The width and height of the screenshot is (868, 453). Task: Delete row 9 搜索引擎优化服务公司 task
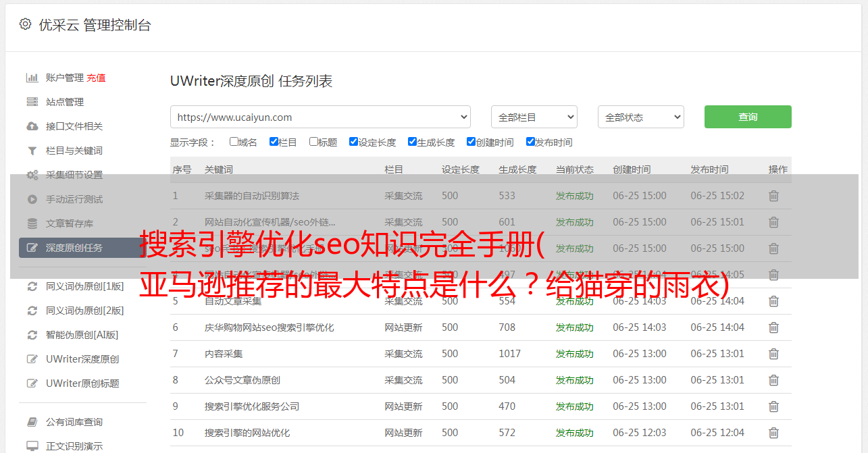774,406
